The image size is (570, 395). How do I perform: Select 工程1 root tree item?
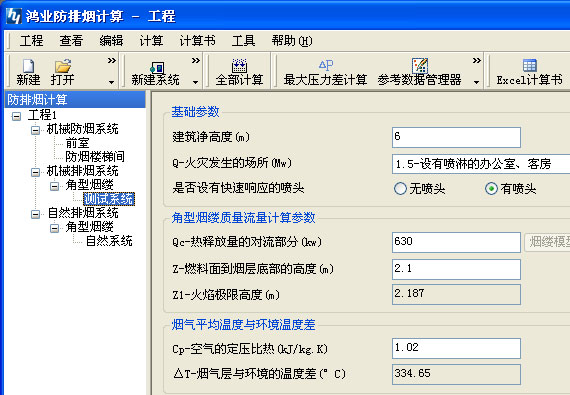point(42,115)
